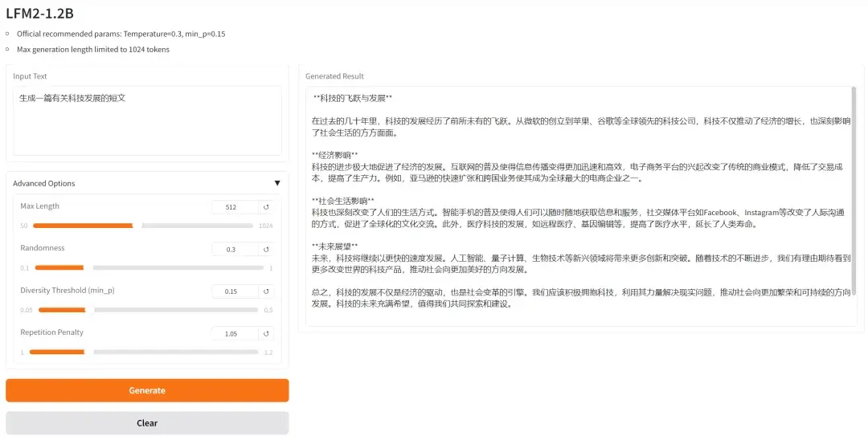Click the 'Randomness' label
Image resolution: width=868 pixels, height=444 pixels.
43,248
